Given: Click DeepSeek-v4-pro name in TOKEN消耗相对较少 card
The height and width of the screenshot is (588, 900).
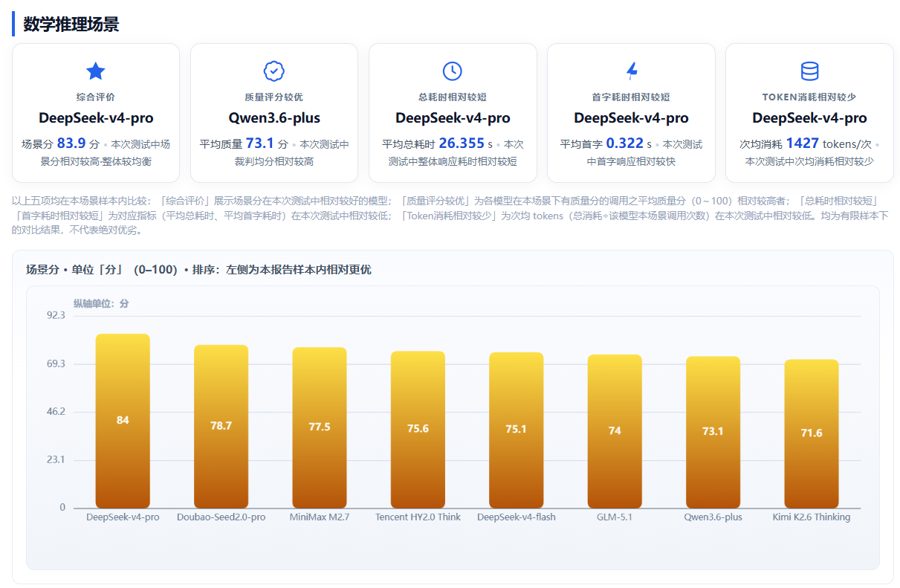Looking at the screenshot, I should click(809, 118).
